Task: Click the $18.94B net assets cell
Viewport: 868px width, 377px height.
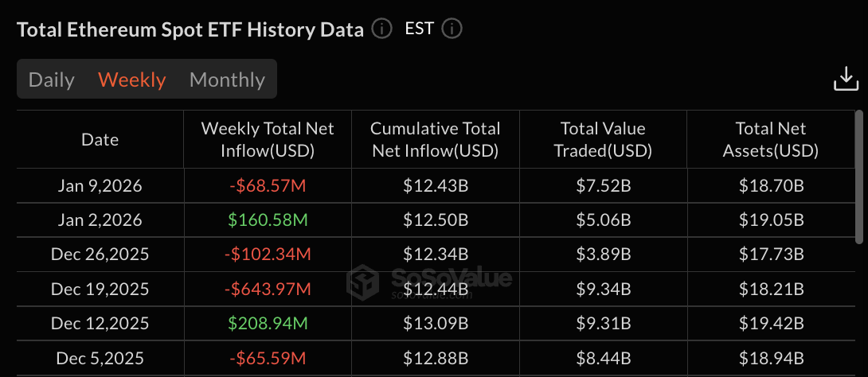Action: pos(771,358)
